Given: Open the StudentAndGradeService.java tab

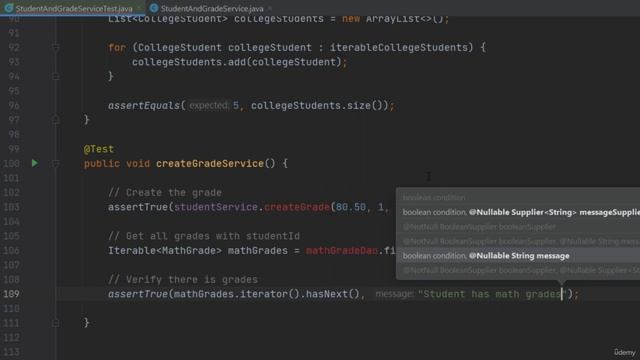Looking at the screenshot, I should click(x=211, y=8).
